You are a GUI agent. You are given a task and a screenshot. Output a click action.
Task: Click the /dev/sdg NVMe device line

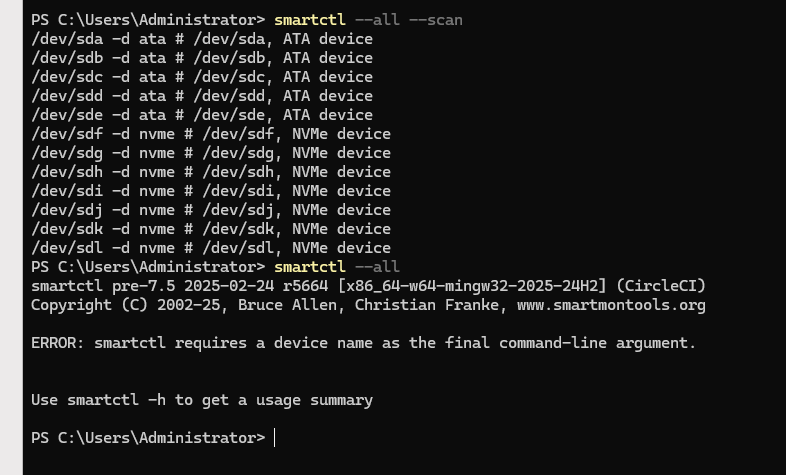[210, 153]
